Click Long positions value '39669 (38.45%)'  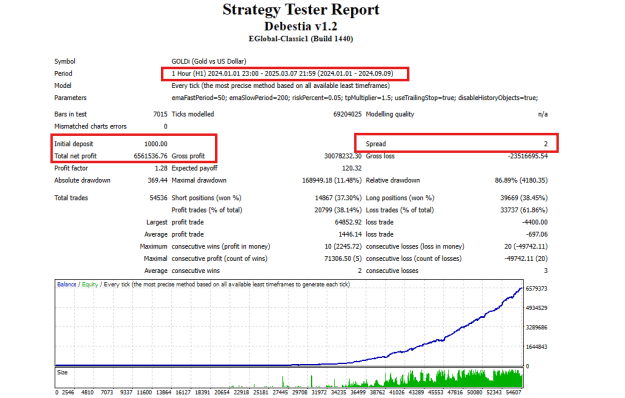pyautogui.click(x=524, y=198)
